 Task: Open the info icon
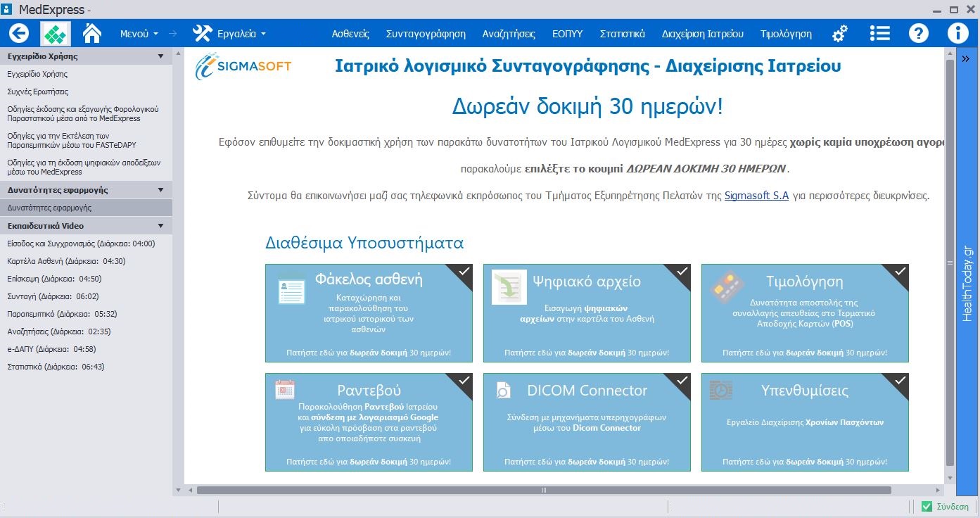click(x=957, y=33)
